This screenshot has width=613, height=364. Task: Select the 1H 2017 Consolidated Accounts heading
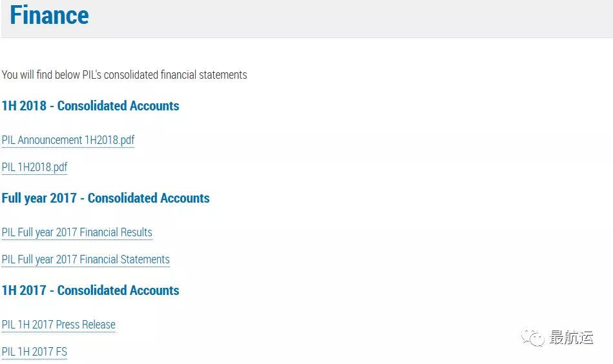90,290
